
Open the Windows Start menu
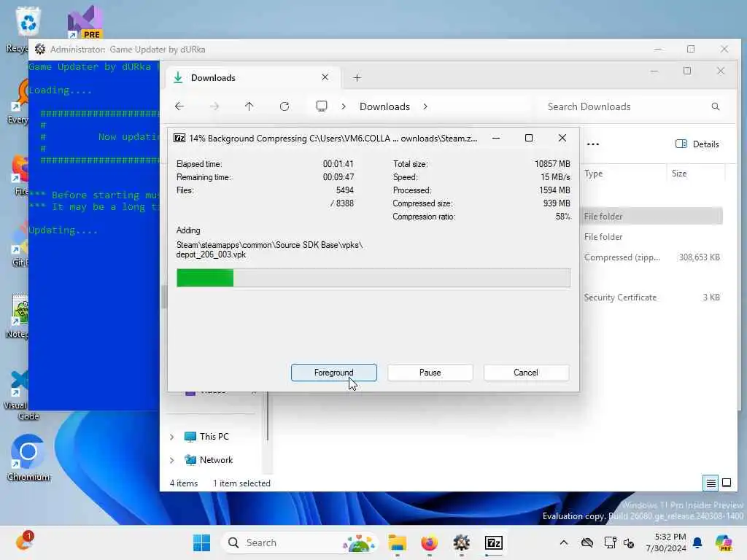click(201, 542)
